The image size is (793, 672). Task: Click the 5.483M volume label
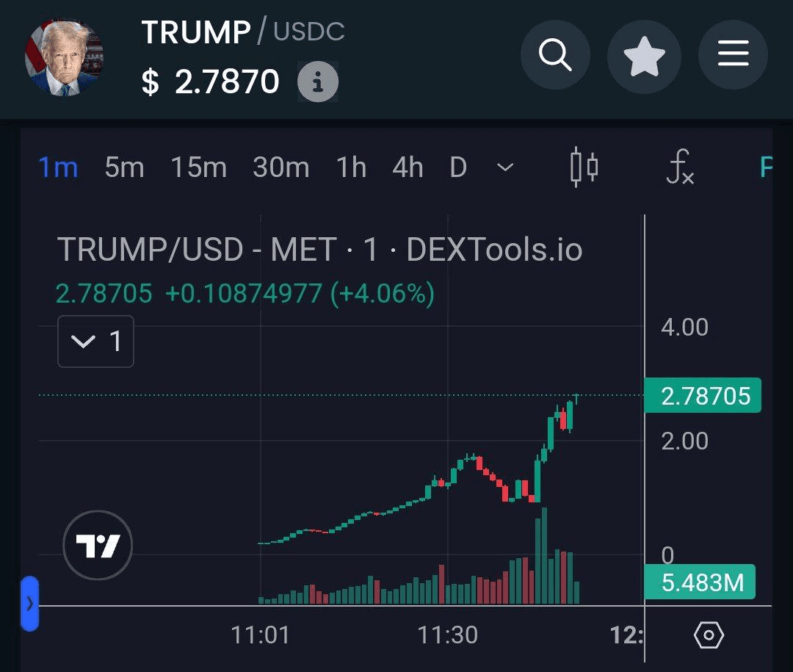click(702, 583)
